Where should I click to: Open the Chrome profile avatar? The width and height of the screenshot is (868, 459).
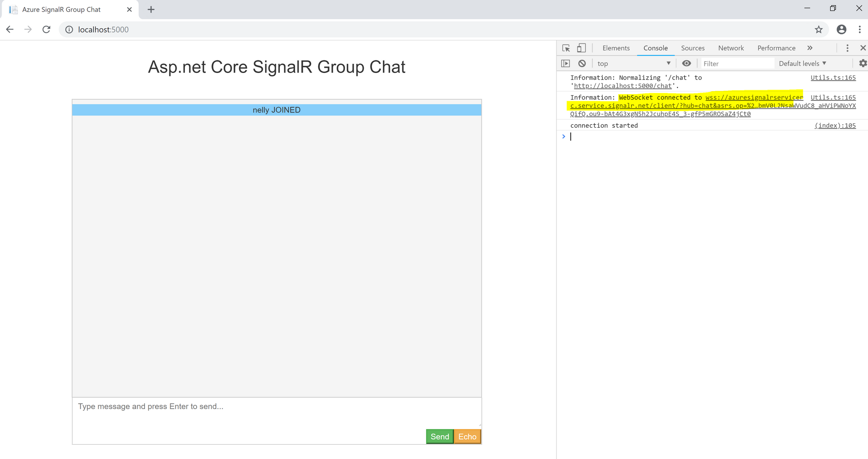[x=842, y=30]
